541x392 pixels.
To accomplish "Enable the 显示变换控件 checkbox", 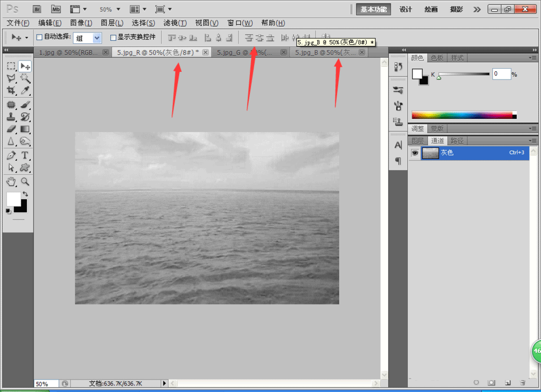I will (x=113, y=37).
